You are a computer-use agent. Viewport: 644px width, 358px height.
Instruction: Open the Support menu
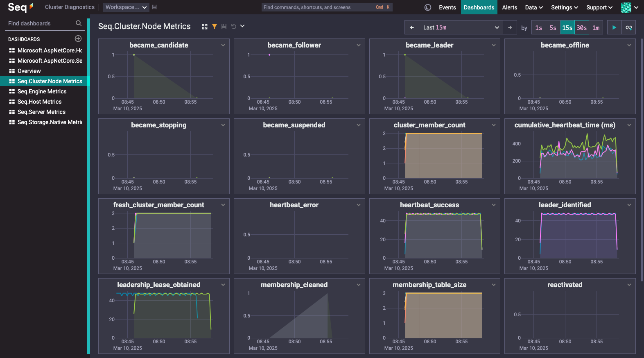[x=599, y=7]
